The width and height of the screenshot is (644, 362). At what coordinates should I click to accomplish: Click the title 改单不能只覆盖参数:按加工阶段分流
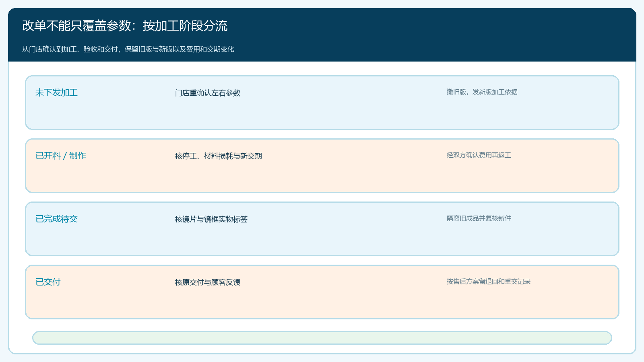click(x=125, y=26)
